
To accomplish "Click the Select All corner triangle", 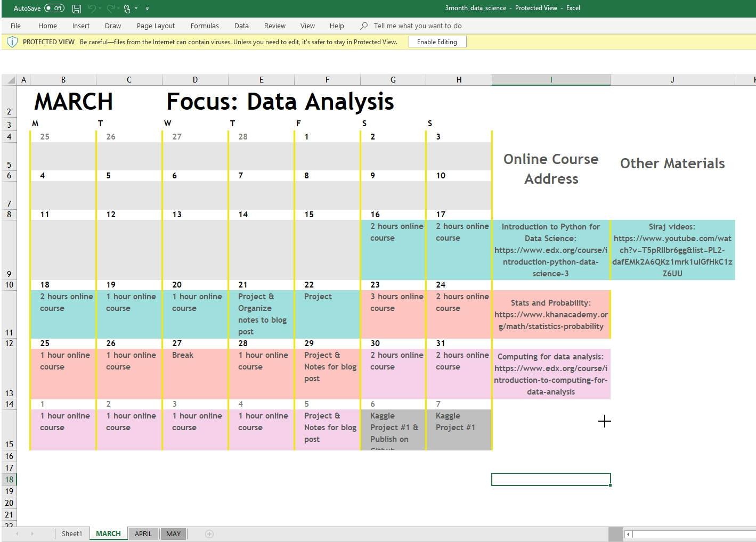I will [10, 80].
